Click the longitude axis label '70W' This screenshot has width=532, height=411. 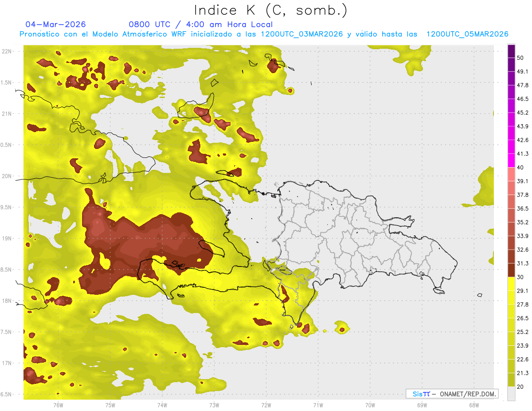coord(370,406)
